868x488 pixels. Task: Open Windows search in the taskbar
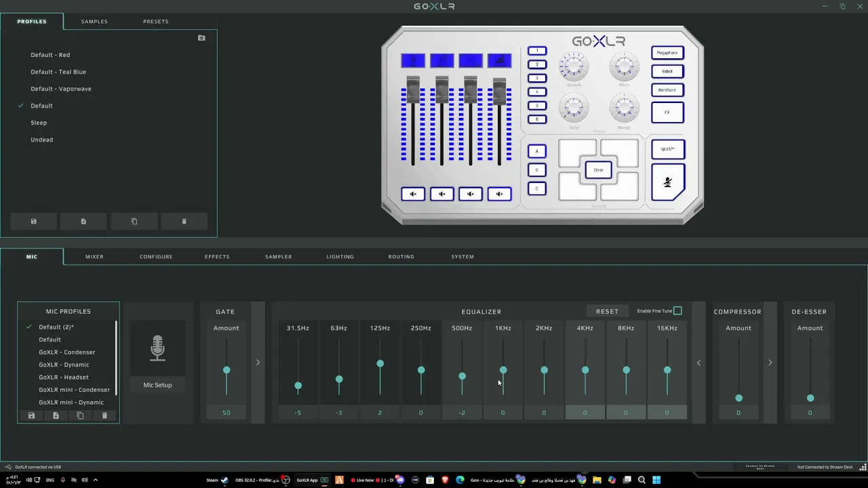pos(642,480)
